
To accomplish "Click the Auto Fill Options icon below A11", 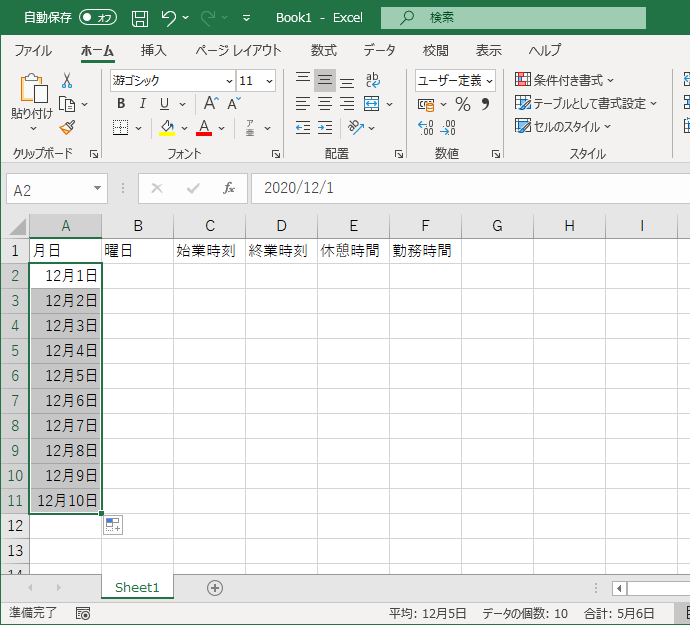I will (113, 525).
